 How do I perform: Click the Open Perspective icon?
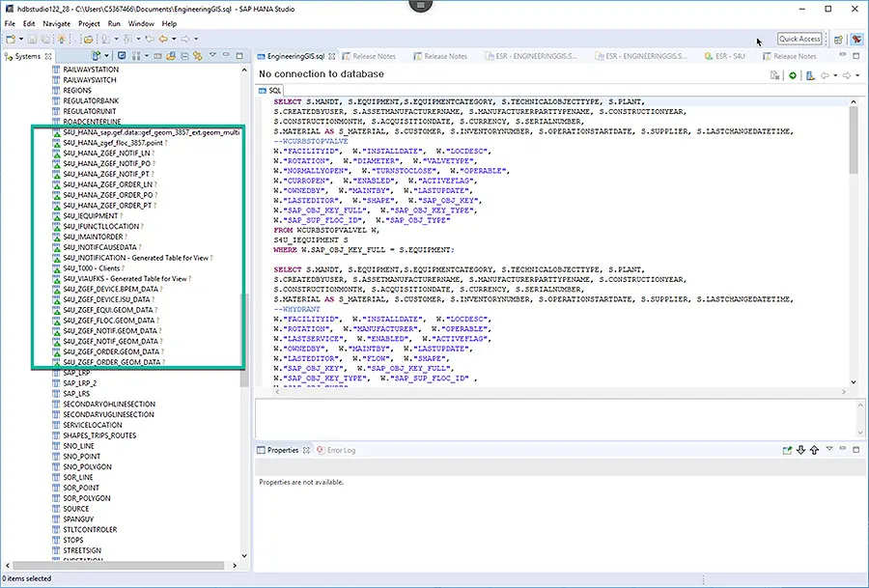pos(838,40)
